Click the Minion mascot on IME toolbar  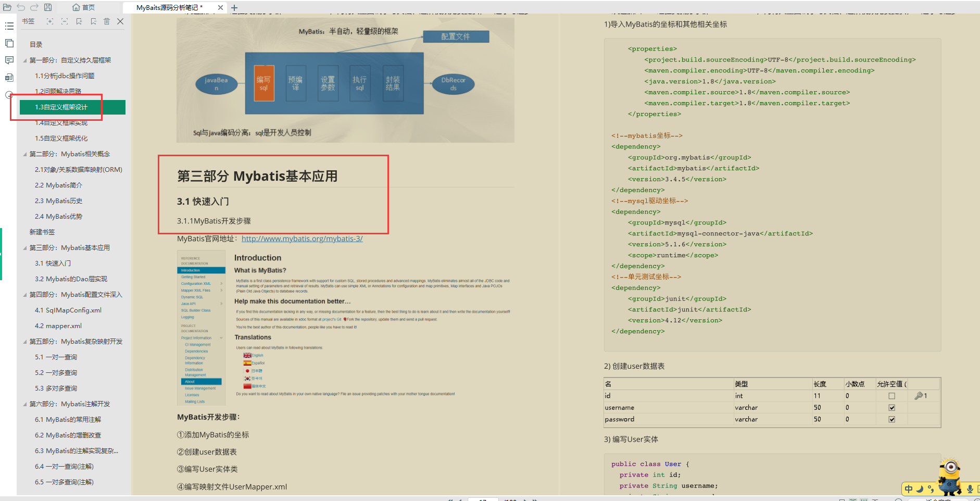(950, 476)
